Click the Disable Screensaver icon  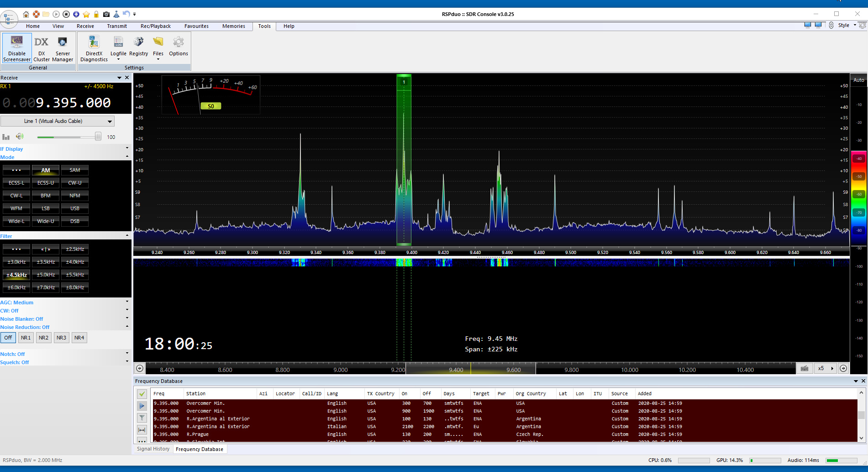pos(17,42)
